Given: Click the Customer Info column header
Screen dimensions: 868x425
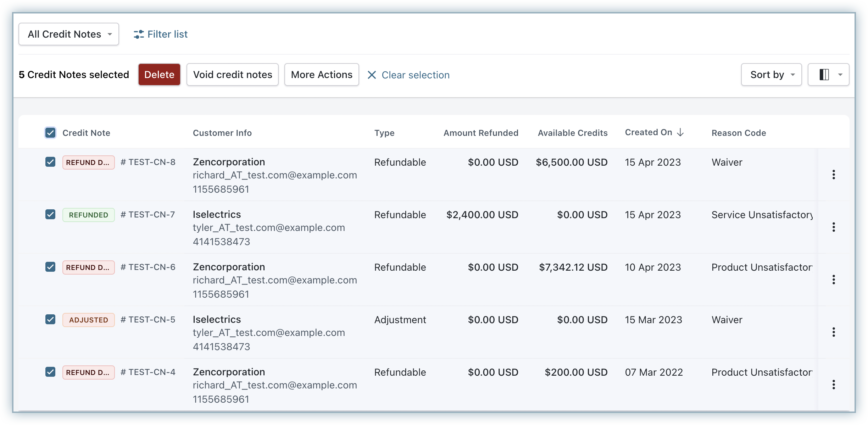Looking at the screenshot, I should tap(222, 133).
